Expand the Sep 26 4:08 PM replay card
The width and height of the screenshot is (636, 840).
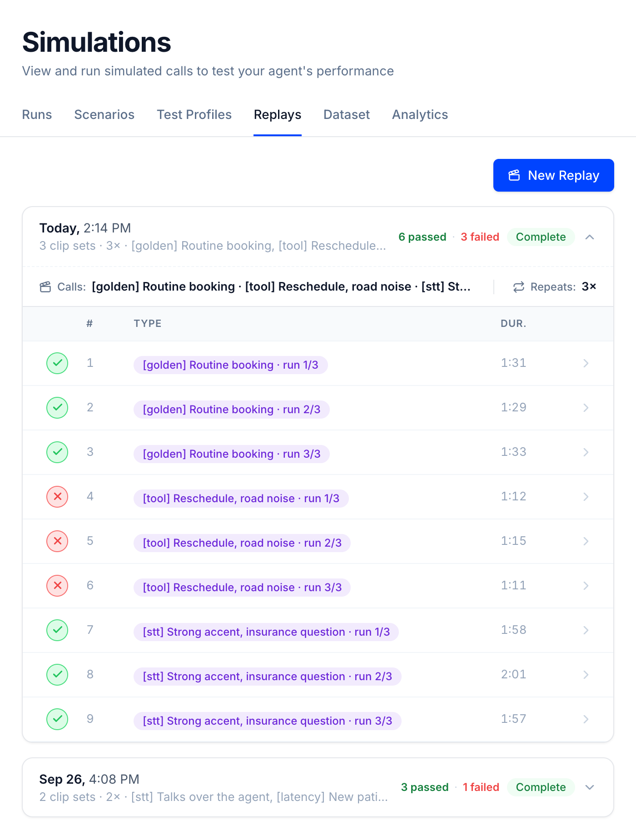tap(590, 787)
